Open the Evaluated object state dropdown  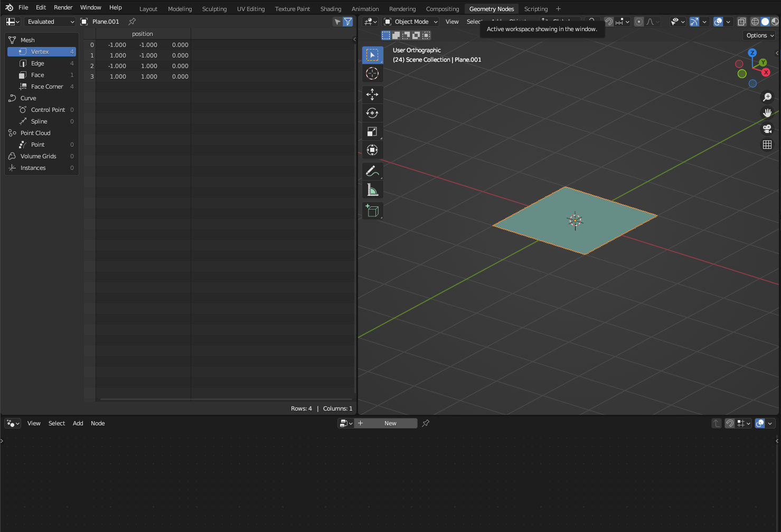(50, 22)
